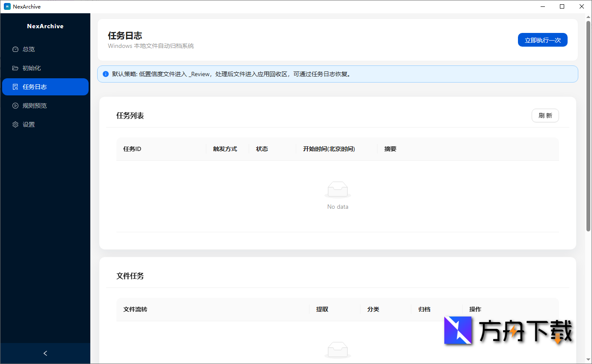This screenshot has width=592, height=364.
Task: Navigate to the 总览 page
Action: point(29,49)
